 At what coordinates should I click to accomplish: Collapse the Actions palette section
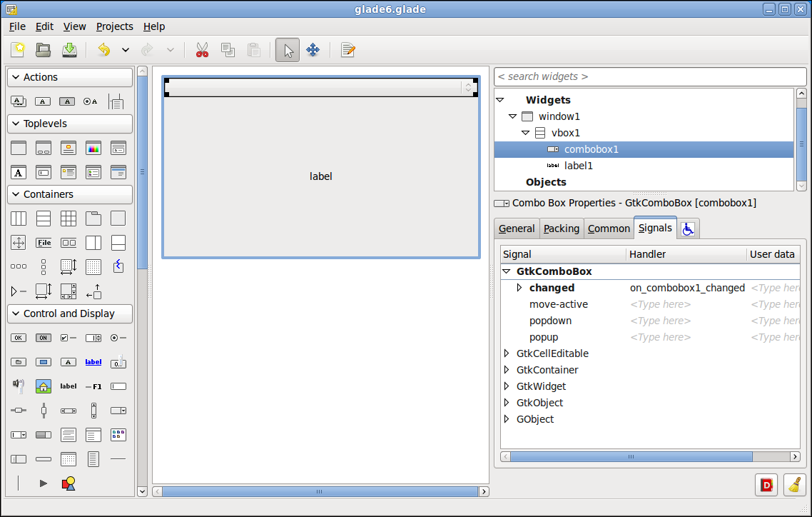pyautogui.click(x=70, y=77)
